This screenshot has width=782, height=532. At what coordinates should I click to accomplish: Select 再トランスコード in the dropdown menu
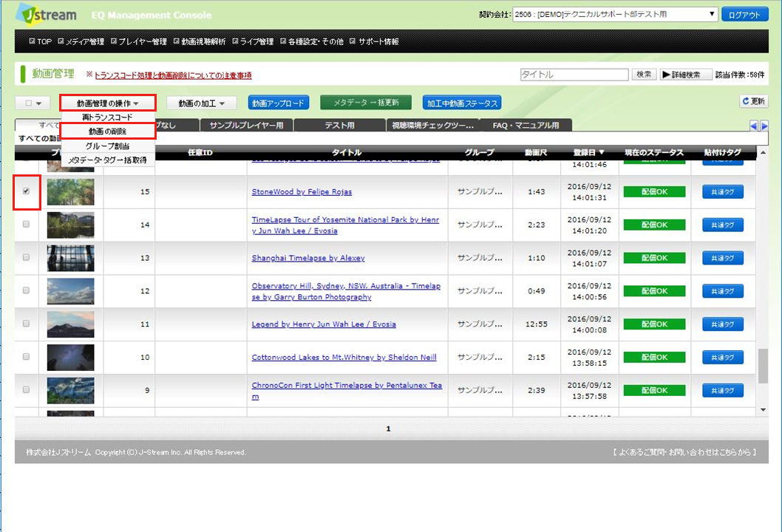[107, 117]
